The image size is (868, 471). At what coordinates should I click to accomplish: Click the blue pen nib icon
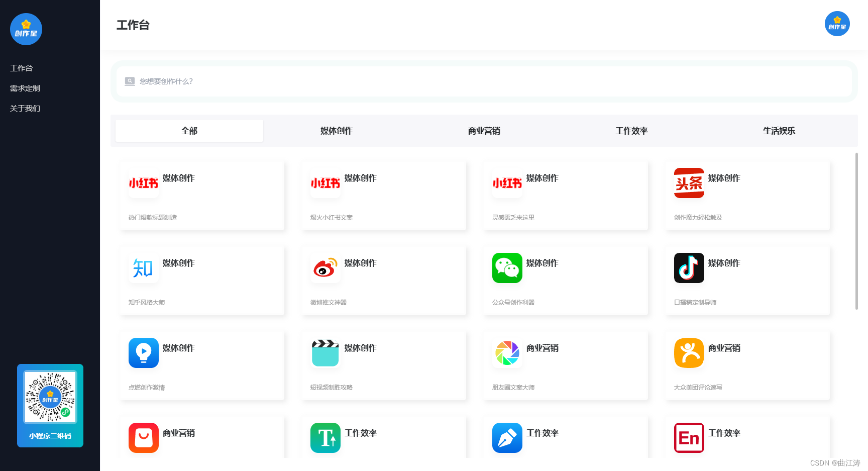click(507, 438)
